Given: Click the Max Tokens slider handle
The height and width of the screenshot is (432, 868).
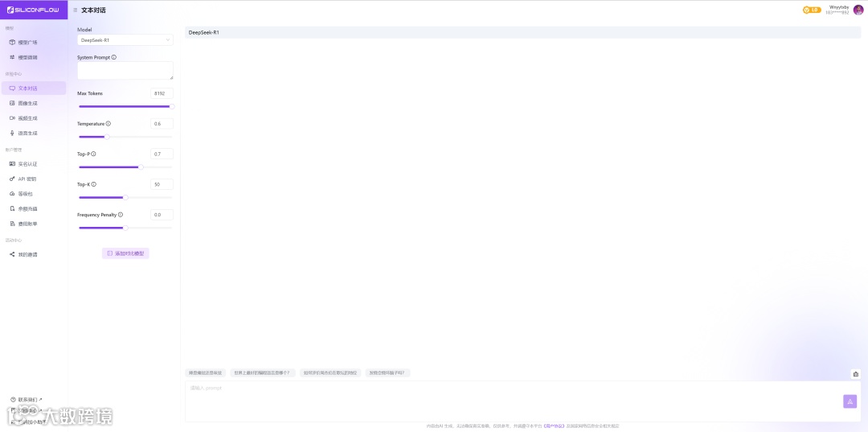Looking at the screenshot, I should (172, 106).
